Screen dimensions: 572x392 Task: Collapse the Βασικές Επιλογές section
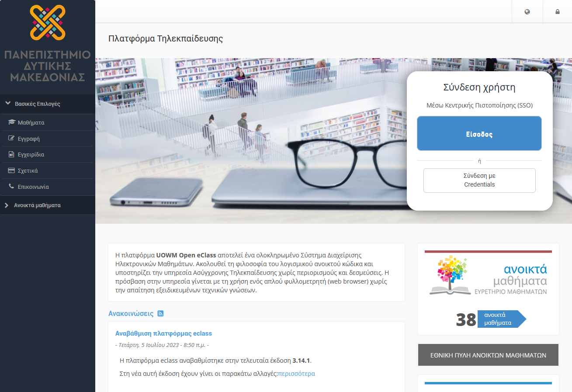pos(7,104)
